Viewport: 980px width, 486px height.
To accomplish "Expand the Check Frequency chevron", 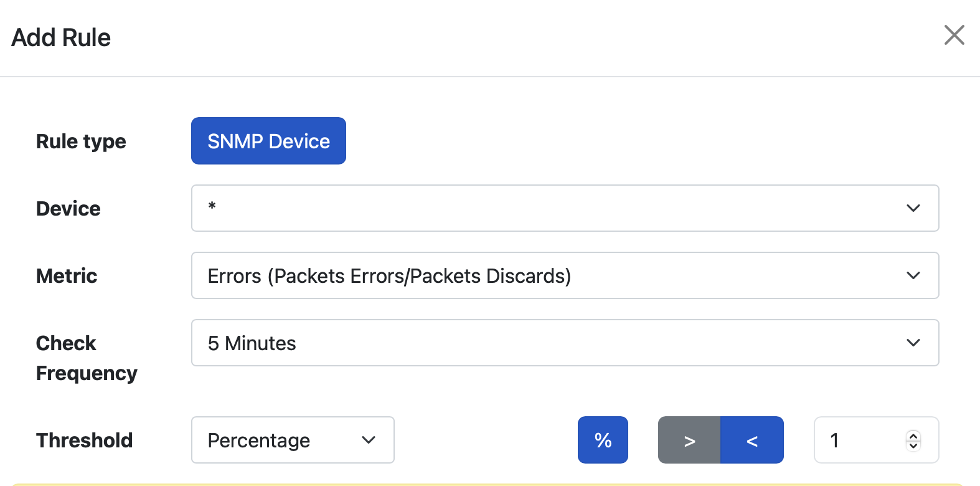I will tap(913, 343).
